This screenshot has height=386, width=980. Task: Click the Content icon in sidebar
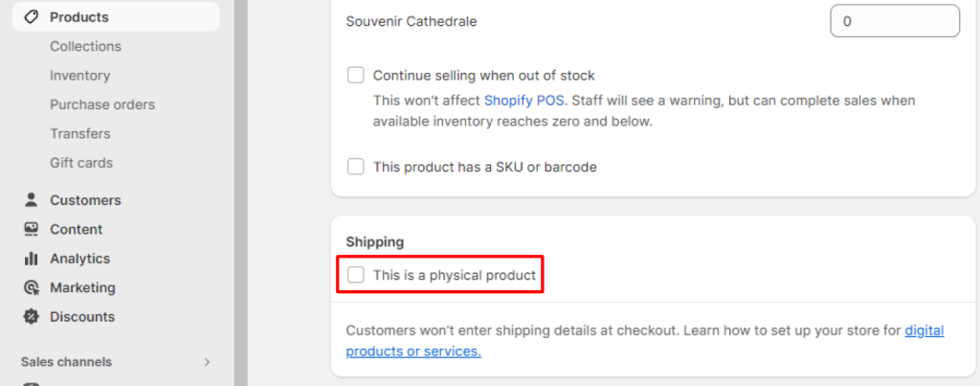click(31, 229)
